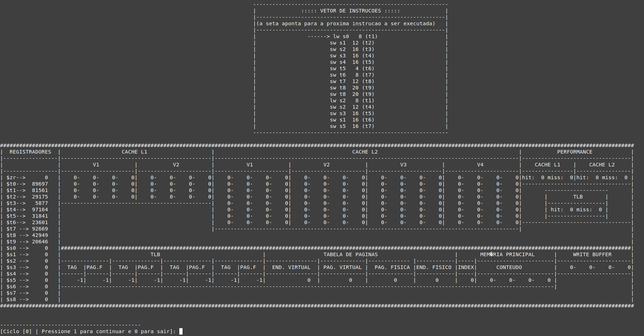Click the CACHE L2 panel title
644x336 pixels.
pos(365,151)
